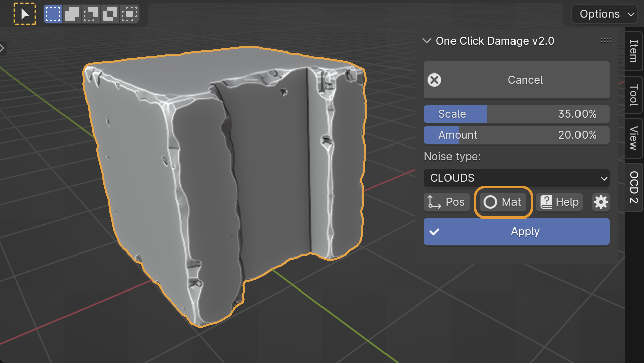Collapse the One Click Damage v2.0 panel

pyautogui.click(x=427, y=41)
